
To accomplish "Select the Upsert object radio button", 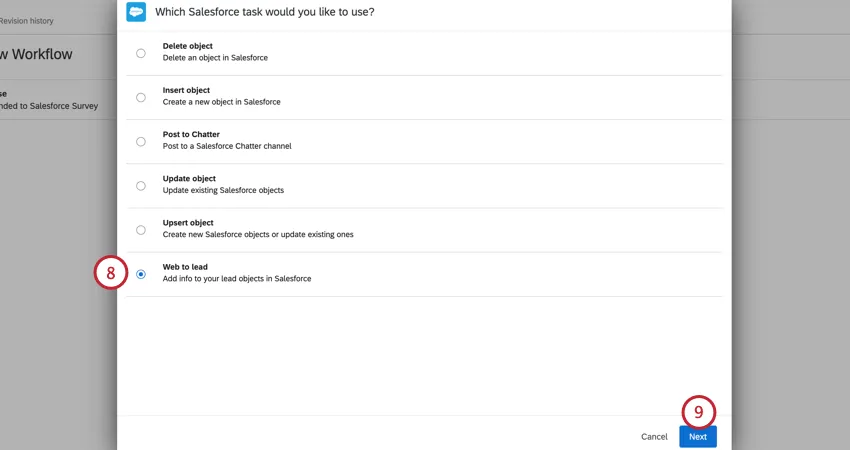I will (x=141, y=230).
